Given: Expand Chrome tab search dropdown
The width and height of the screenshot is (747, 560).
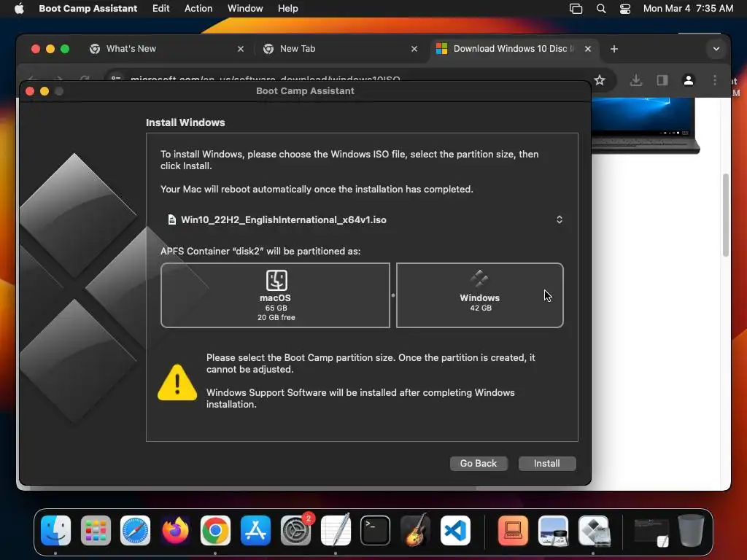Looking at the screenshot, I should (716, 49).
